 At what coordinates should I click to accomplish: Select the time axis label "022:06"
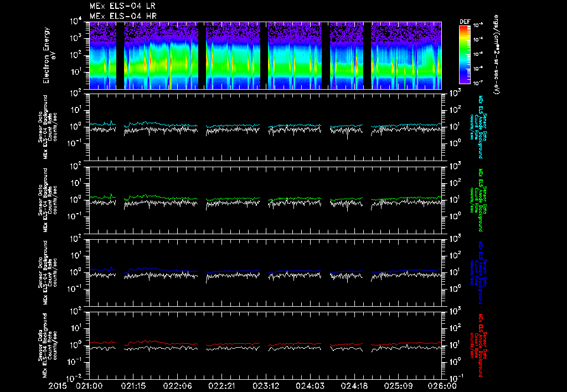point(178,386)
